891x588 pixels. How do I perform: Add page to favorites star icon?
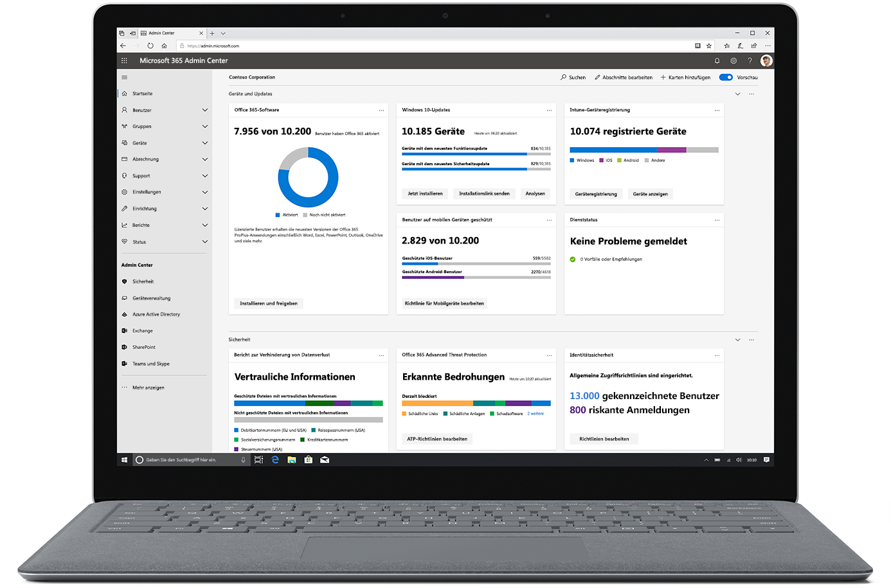(709, 46)
